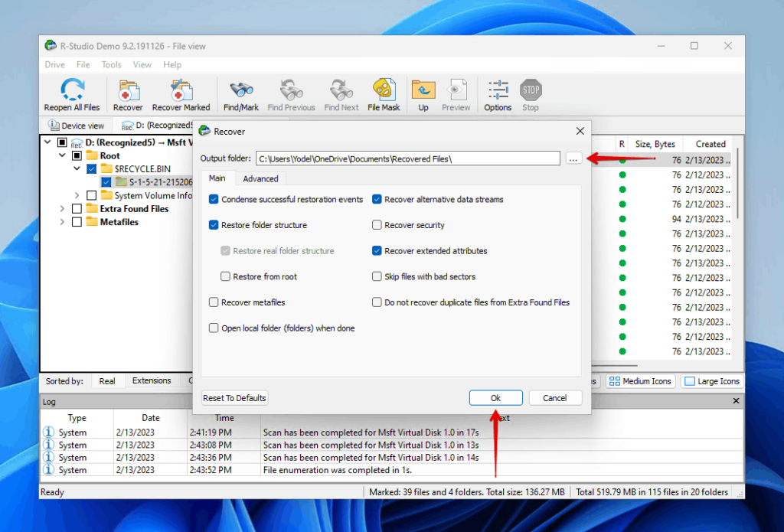Click the Preview toolbar icon
784x532 pixels.
[456, 90]
